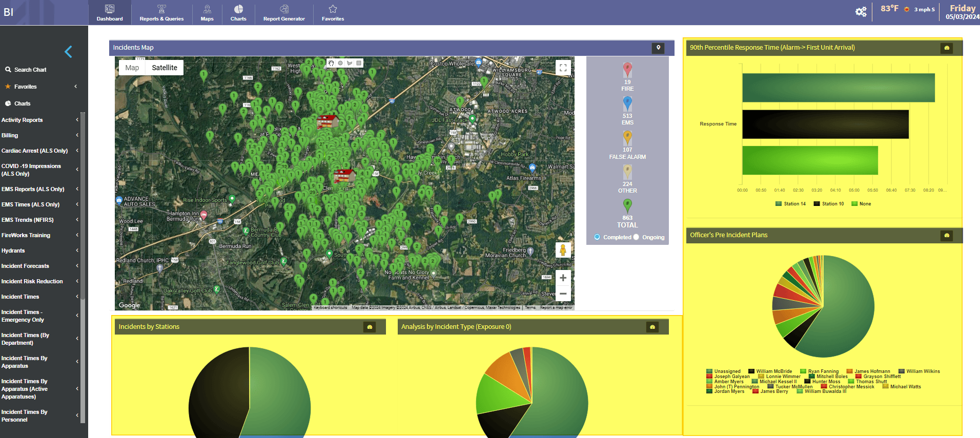Toggle None legend series
The height and width of the screenshot is (438, 980).
[x=861, y=204]
